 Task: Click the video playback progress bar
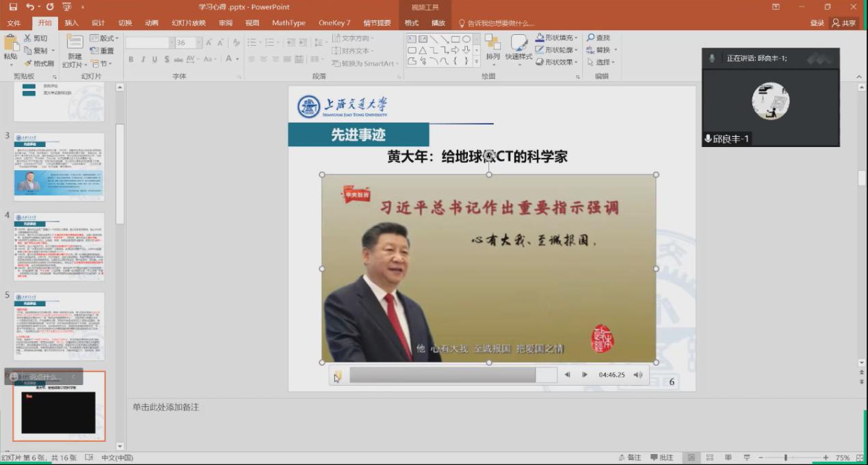[x=443, y=374]
